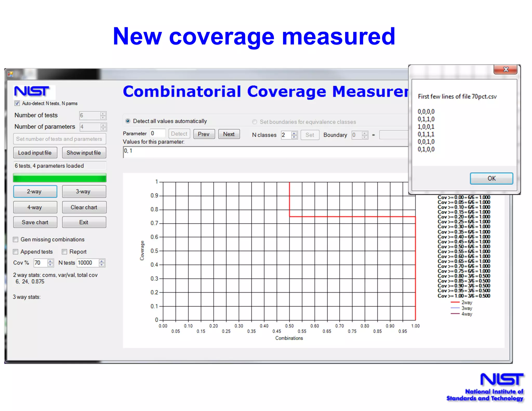Screen dimensions: 532x411
Task: Decrease the Number of parameters spinner
Action: pyautogui.click(x=103, y=129)
